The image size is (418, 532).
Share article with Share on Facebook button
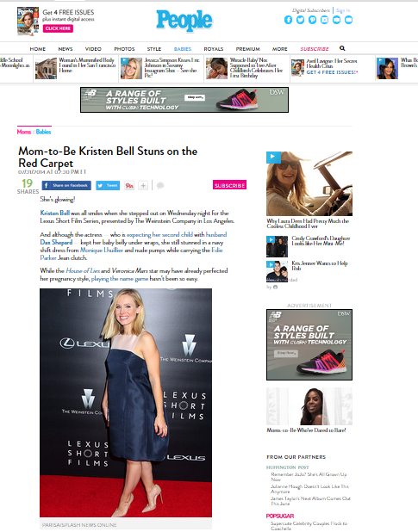tap(66, 185)
